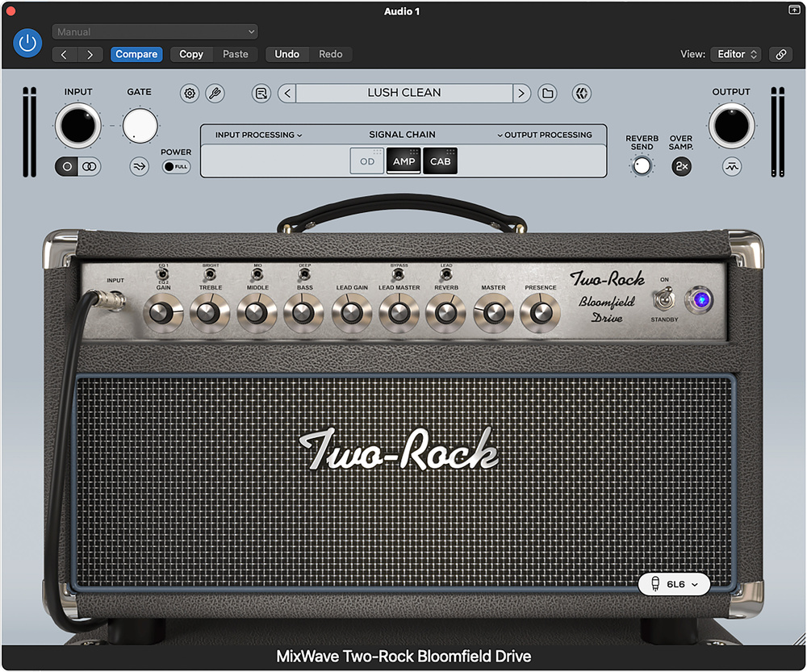
Task: Expand the INPUT PROCESSING section
Action: (x=259, y=135)
